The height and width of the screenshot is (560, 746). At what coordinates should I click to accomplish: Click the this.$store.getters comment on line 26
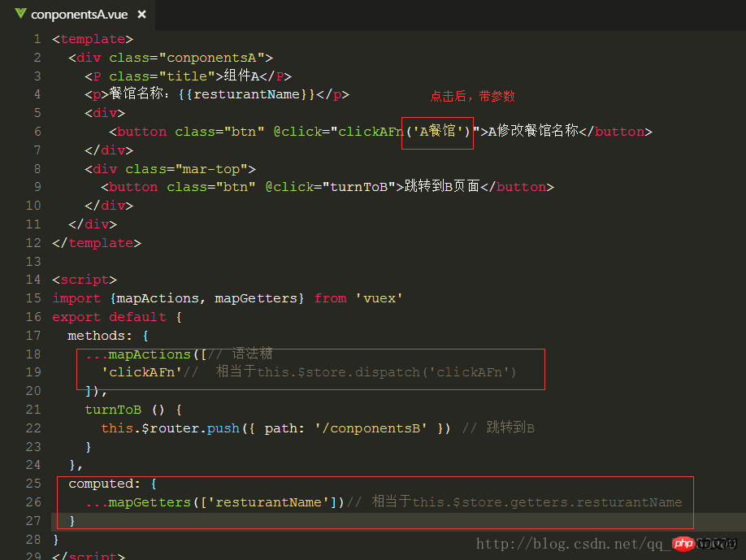547,502
